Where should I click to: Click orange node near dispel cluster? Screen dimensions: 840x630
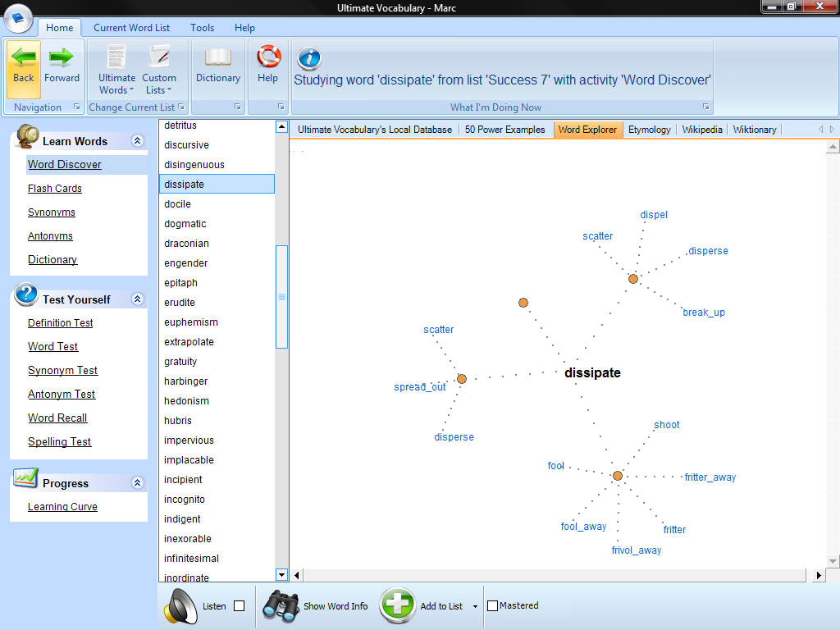tap(633, 279)
